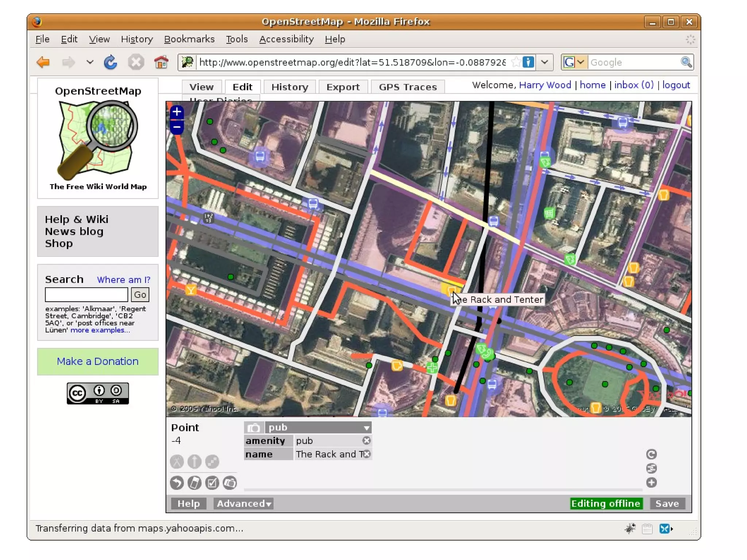Image resolution: width=747 pixels, height=560 pixels.
Task: Zoom out the map with minus button
Action: click(177, 127)
